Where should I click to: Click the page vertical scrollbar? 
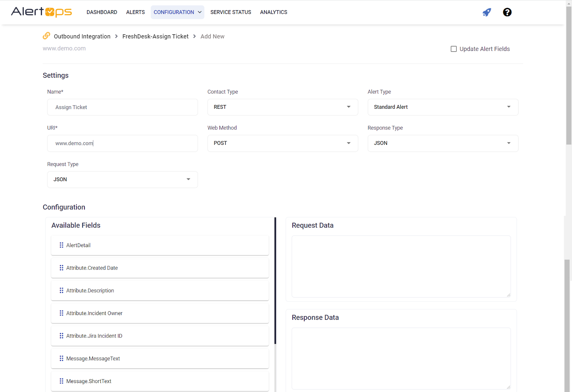[568, 75]
